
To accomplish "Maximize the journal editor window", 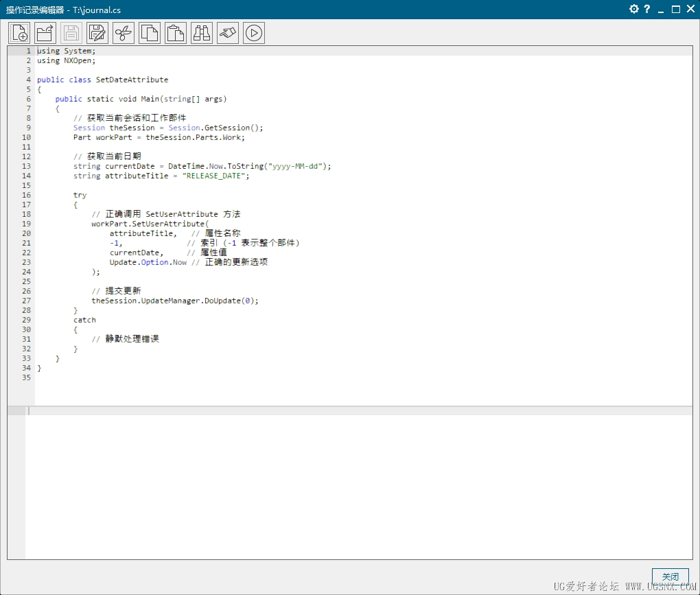I will [x=676, y=9].
